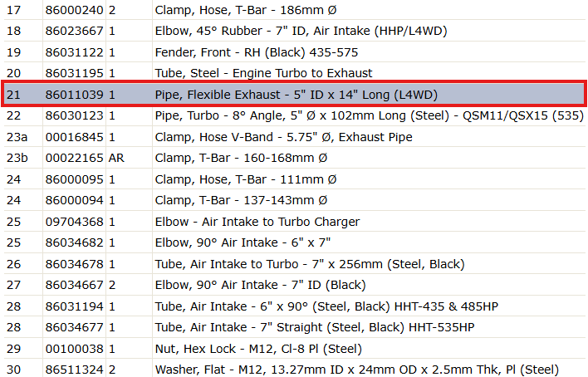Screen dimensions: 588x377
Task: Select Tube, Steel - Engine Turbo to Exhaust
Action: click(263, 73)
